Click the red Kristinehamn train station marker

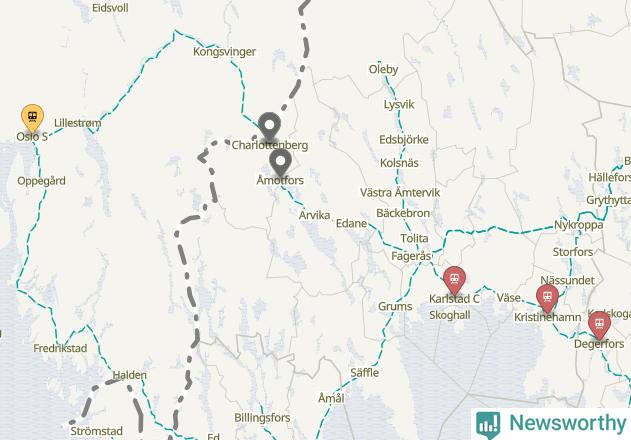tap(547, 298)
